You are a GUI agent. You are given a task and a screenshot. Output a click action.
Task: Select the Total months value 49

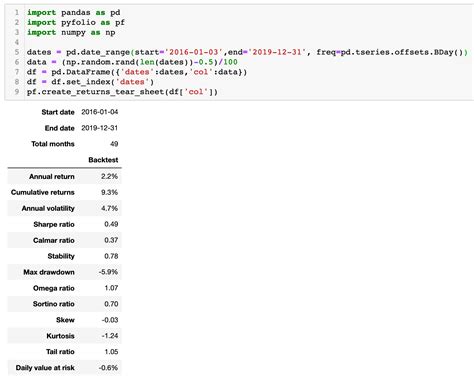point(114,144)
